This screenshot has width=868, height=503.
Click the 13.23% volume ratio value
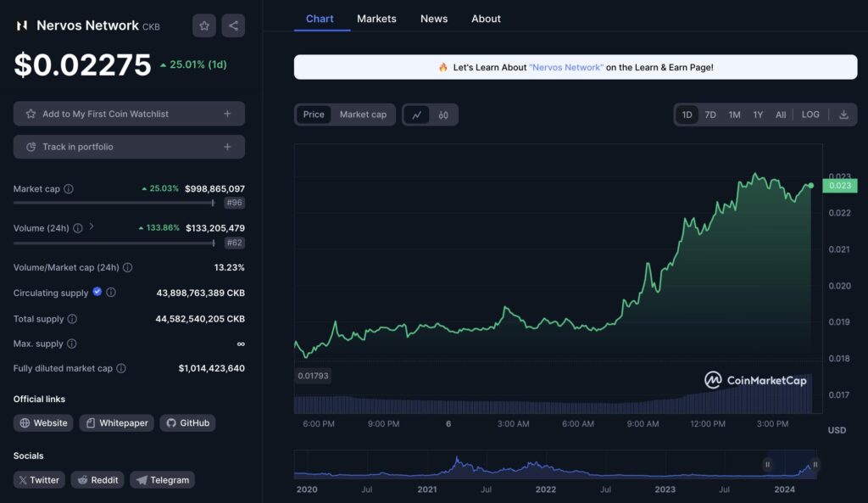[x=229, y=267]
